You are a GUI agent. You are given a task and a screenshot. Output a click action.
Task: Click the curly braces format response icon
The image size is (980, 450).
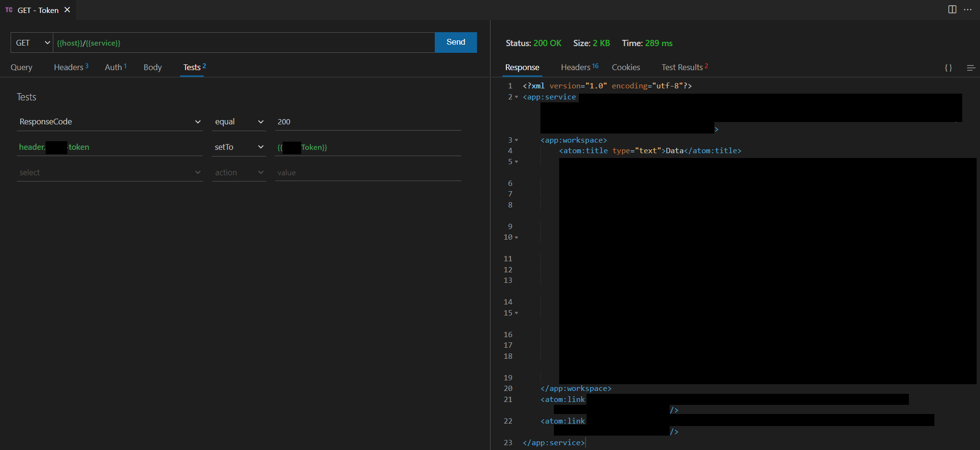948,68
